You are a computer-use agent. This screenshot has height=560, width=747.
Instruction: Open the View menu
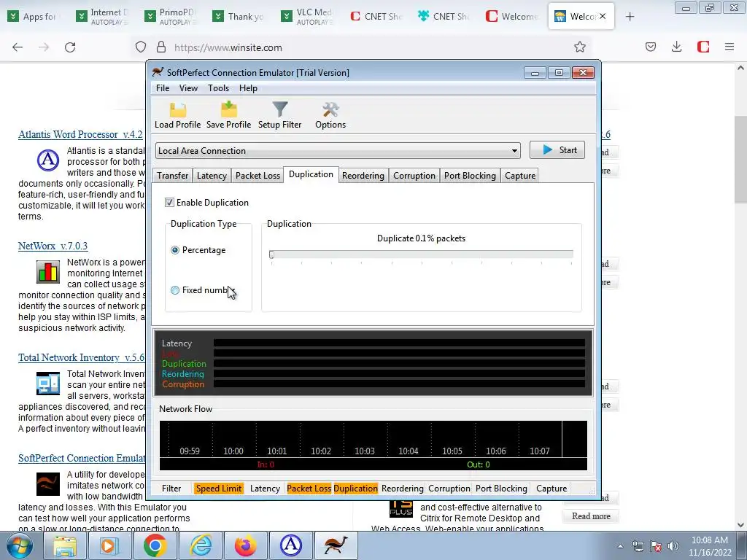pos(188,88)
